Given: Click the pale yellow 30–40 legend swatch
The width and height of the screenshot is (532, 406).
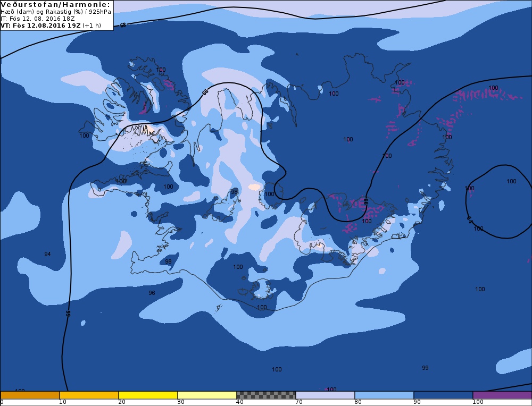Looking at the screenshot, I should (207, 395).
